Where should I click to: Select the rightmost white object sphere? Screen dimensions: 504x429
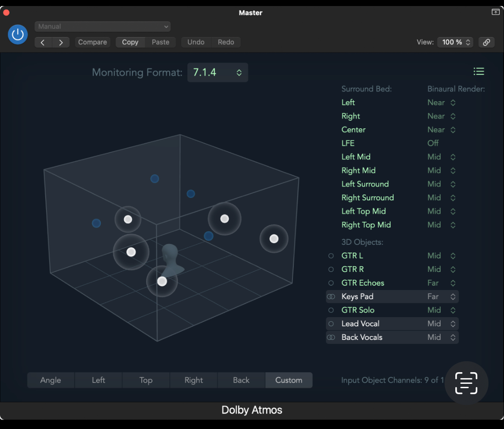[274, 238]
